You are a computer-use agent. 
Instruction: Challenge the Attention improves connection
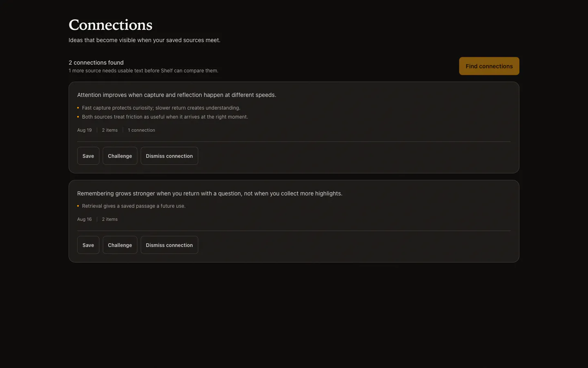coord(120,156)
